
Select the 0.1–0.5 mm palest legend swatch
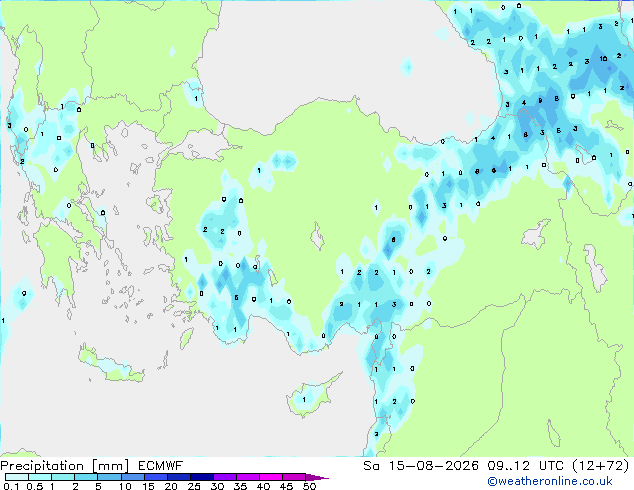tap(17, 477)
